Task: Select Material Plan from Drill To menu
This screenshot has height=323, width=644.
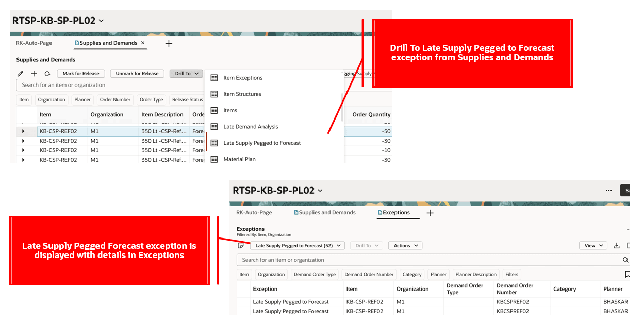Action: [x=240, y=159]
